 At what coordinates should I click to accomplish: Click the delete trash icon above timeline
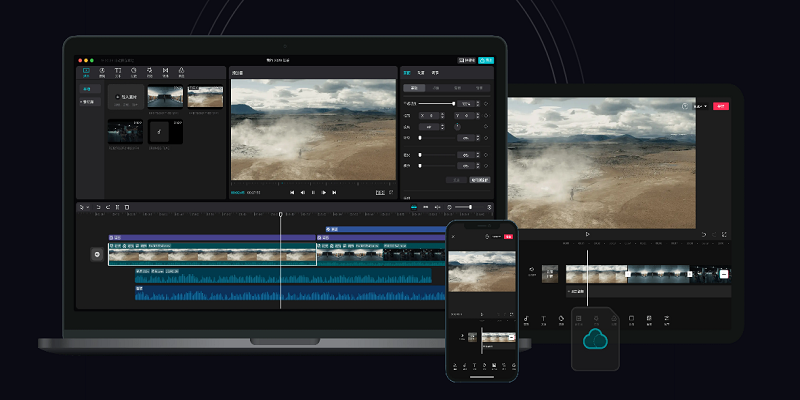tap(127, 207)
